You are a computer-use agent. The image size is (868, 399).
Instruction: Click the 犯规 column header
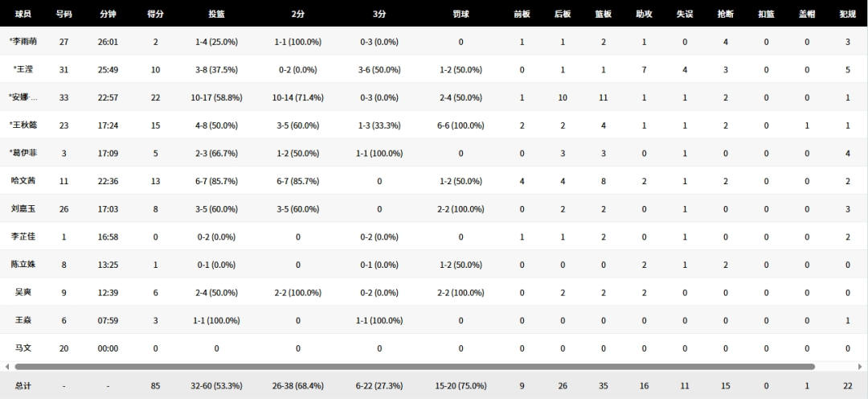(x=847, y=14)
